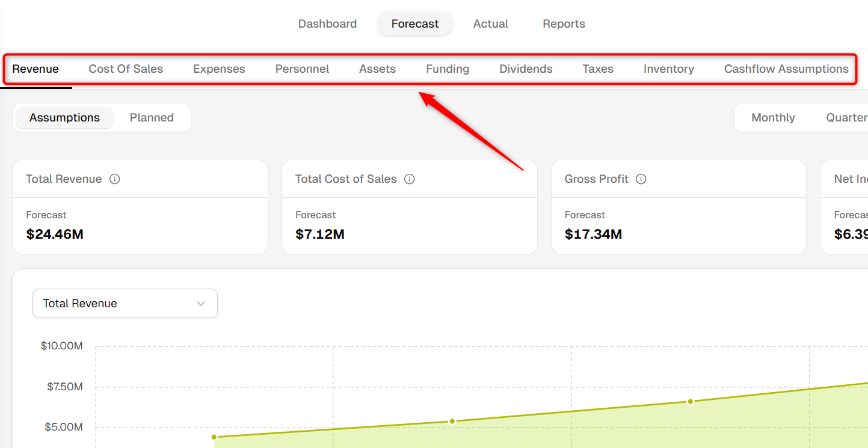
Task: Open the Inventory sub-tab
Action: coord(669,69)
